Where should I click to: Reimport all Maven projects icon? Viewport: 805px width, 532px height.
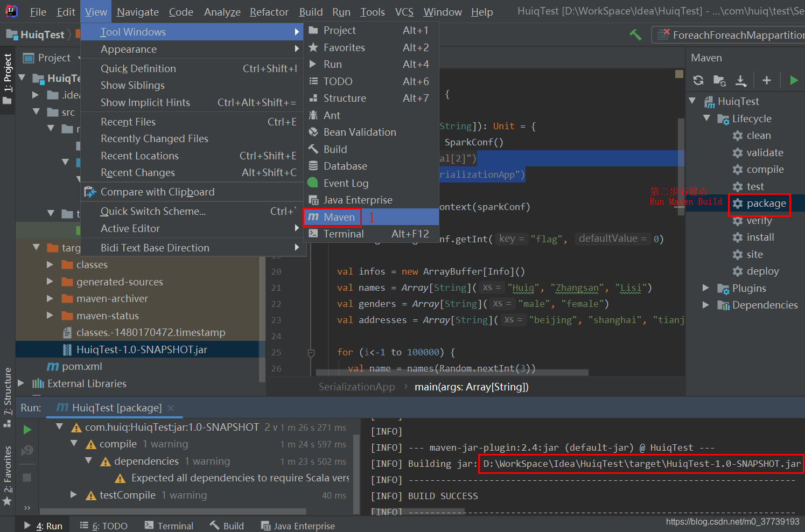[x=698, y=80]
